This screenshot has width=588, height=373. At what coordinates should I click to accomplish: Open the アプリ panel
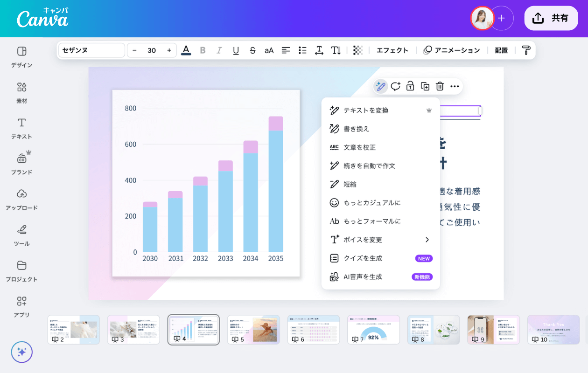(21, 307)
